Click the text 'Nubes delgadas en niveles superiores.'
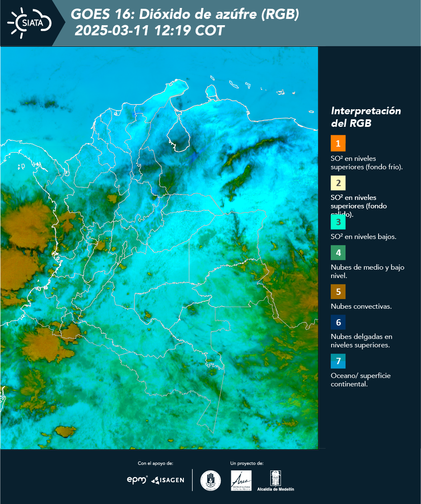This screenshot has height=504, width=421. (x=361, y=341)
